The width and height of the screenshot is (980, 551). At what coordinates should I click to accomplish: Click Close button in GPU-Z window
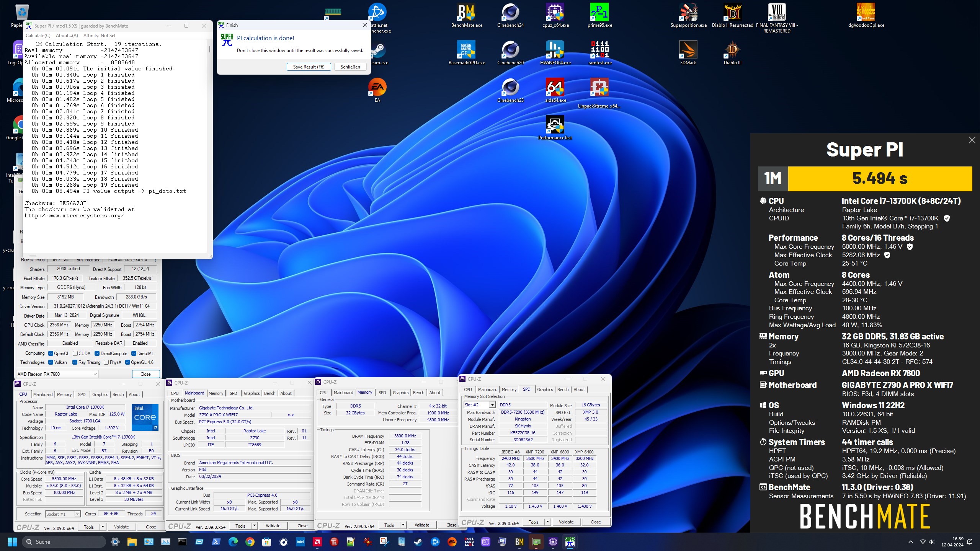(145, 374)
